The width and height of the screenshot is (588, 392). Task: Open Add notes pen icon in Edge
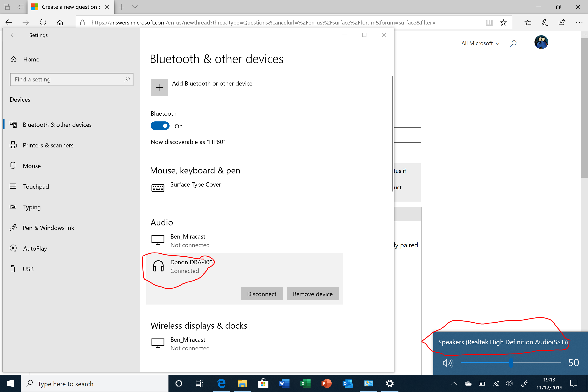[x=545, y=23]
